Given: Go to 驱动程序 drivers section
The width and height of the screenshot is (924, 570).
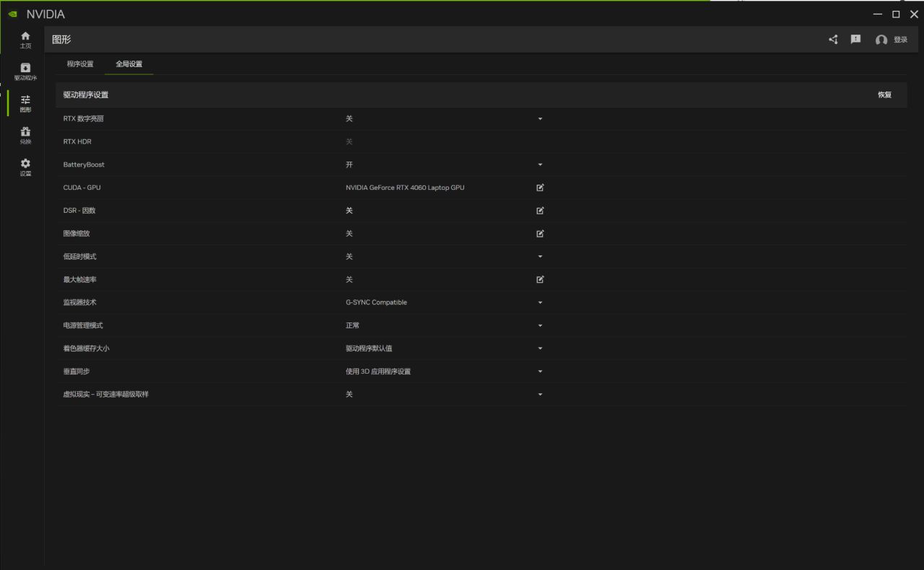Looking at the screenshot, I should (x=25, y=71).
